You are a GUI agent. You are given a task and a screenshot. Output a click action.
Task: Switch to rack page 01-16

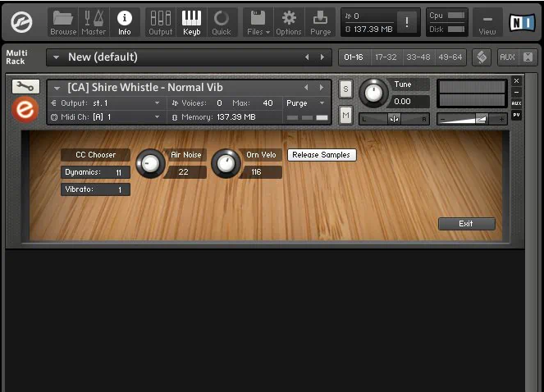tap(354, 57)
